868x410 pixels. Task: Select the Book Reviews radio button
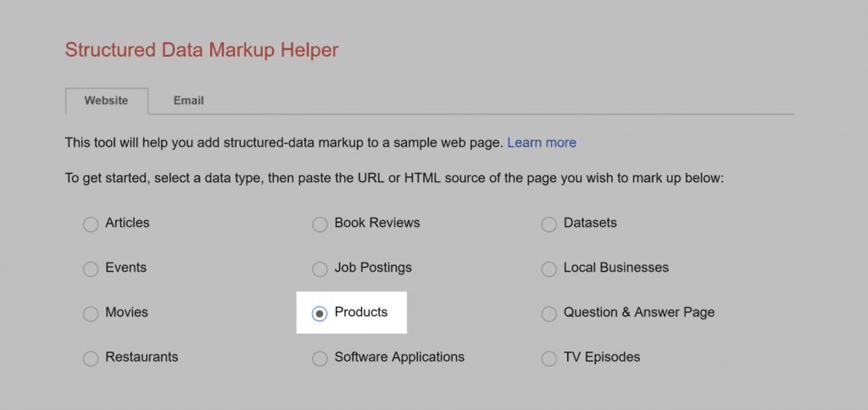(x=320, y=224)
